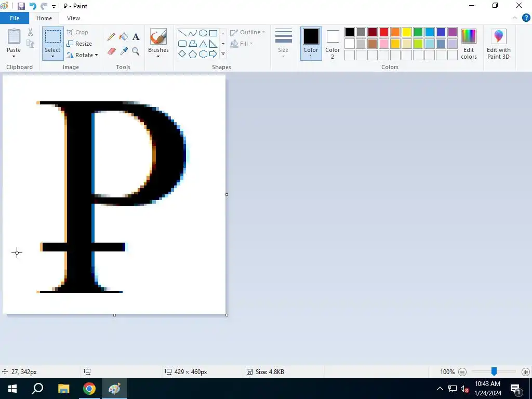Move the zoom slider handle
The image size is (532, 399).
pyautogui.click(x=494, y=371)
